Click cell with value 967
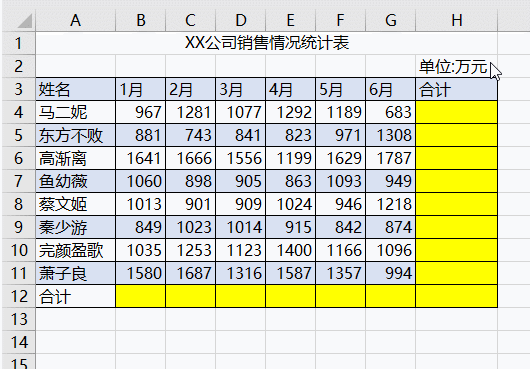Viewport: 530px width, 369px height. (x=141, y=112)
